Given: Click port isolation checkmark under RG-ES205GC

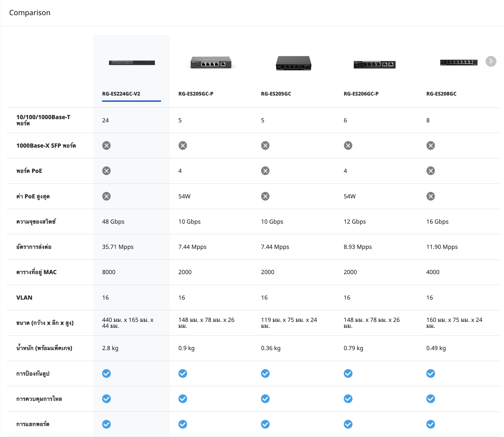Looking at the screenshot, I should 265,424.
